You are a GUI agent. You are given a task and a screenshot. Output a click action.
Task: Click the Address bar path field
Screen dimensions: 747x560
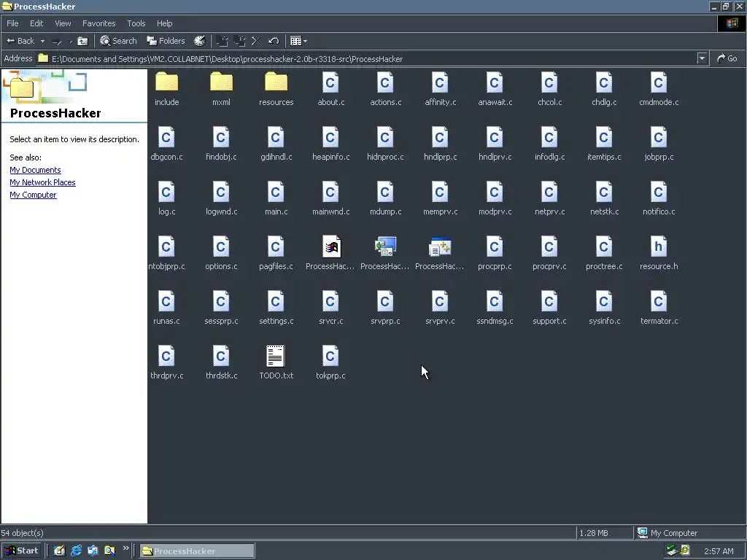(367, 58)
